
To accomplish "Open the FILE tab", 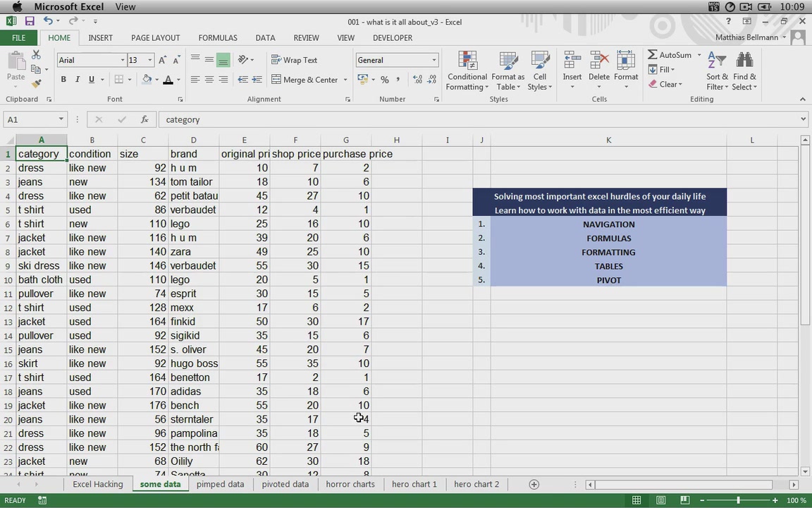I will coord(18,38).
